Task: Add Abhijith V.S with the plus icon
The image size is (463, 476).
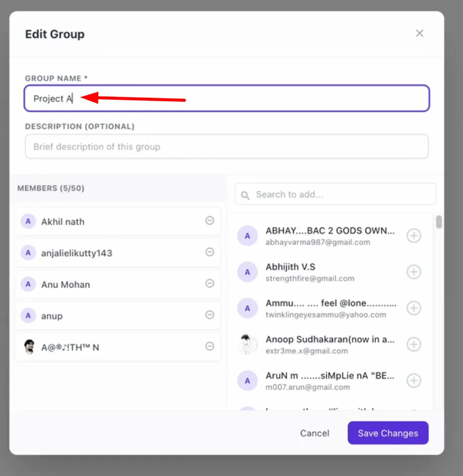Action: coord(414,272)
